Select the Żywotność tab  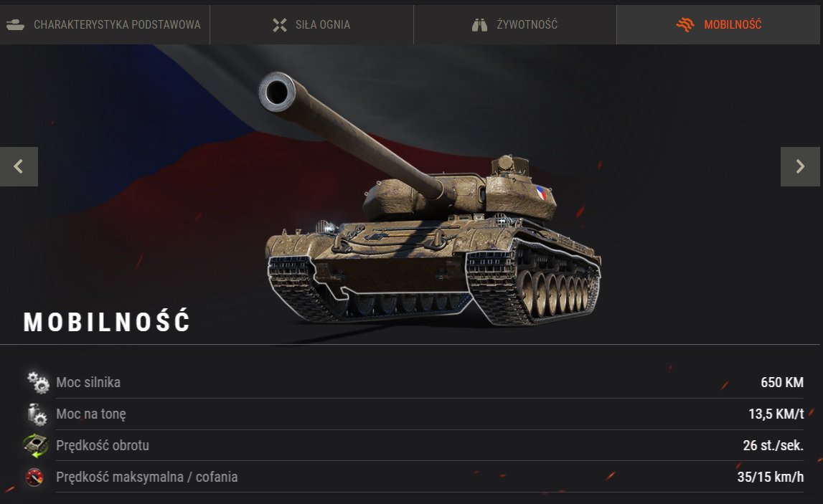click(x=515, y=24)
